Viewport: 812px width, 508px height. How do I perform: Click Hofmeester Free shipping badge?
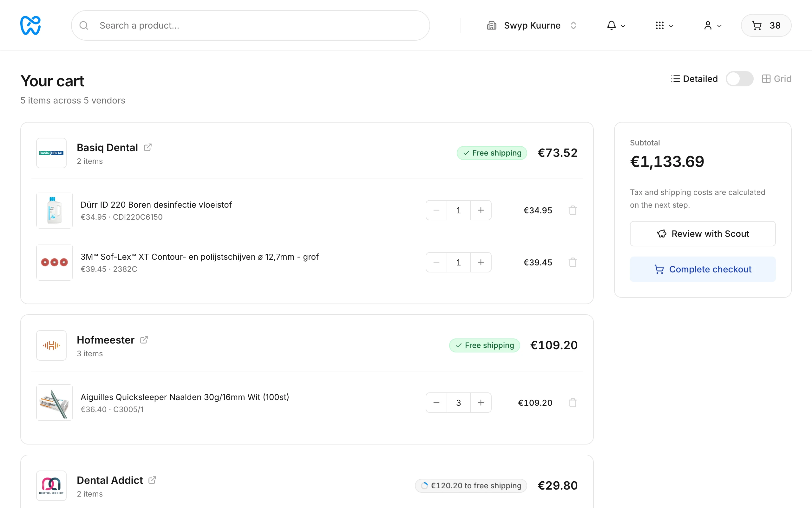click(484, 345)
